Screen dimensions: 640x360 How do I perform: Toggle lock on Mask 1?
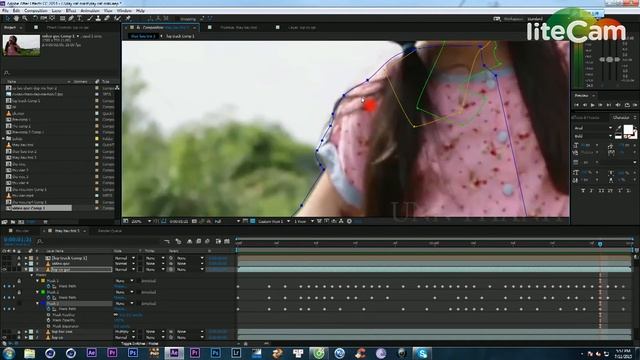tap(19, 281)
